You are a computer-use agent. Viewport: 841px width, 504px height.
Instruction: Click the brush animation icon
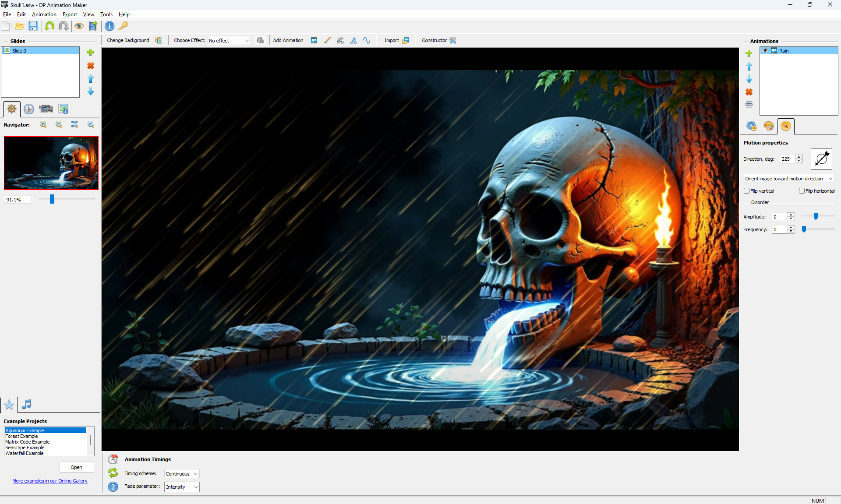[327, 40]
